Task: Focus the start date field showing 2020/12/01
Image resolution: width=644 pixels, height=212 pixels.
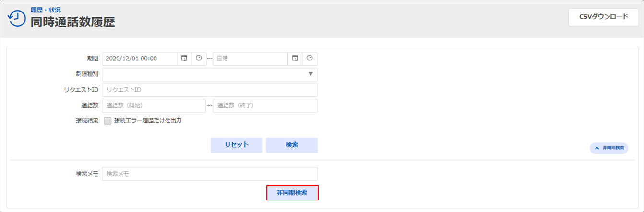Action: (139, 59)
